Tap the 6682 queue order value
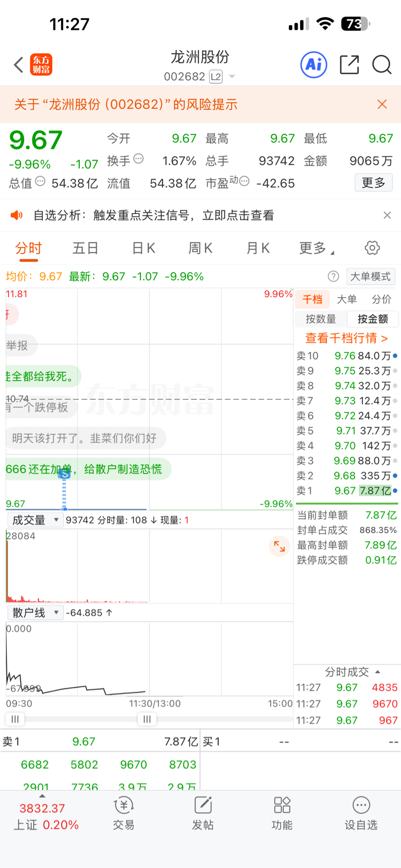Image resolution: width=401 pixels, height=868 pixels. click(x=34, y=765)
